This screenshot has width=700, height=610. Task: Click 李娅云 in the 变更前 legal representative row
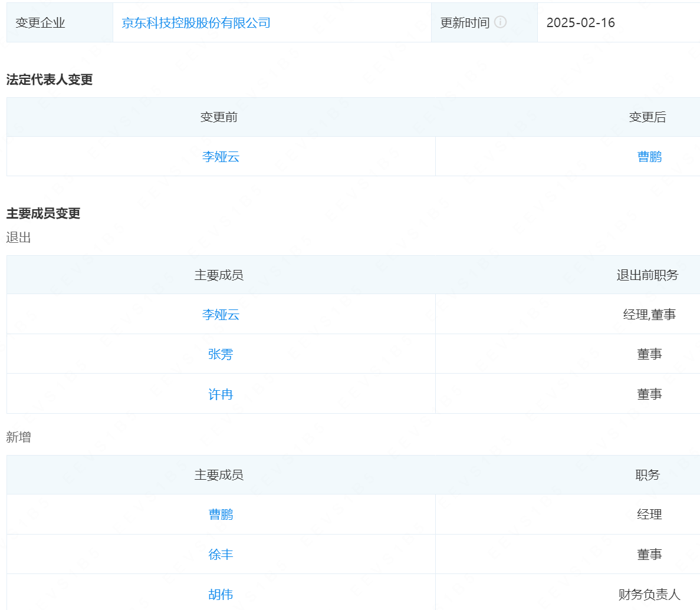click(x=221, y=157)
